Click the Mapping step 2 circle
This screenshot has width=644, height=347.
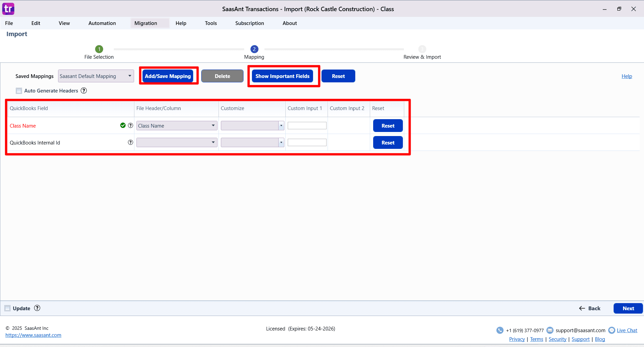coord(254,49)
